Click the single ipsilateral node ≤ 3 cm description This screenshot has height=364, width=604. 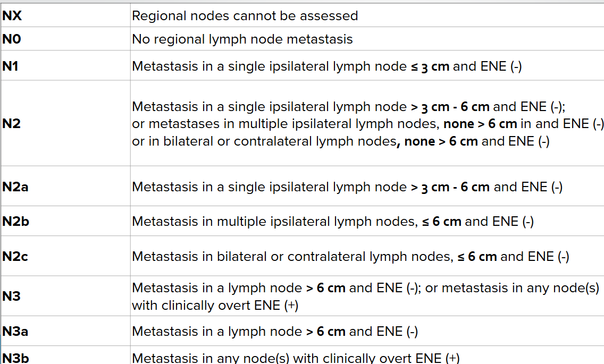pos(326,66)
